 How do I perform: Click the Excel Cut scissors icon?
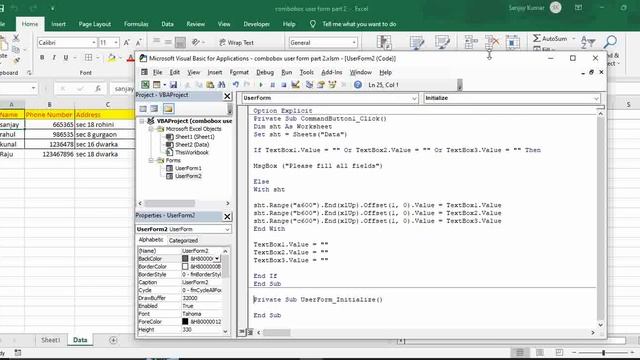[16, 38]
